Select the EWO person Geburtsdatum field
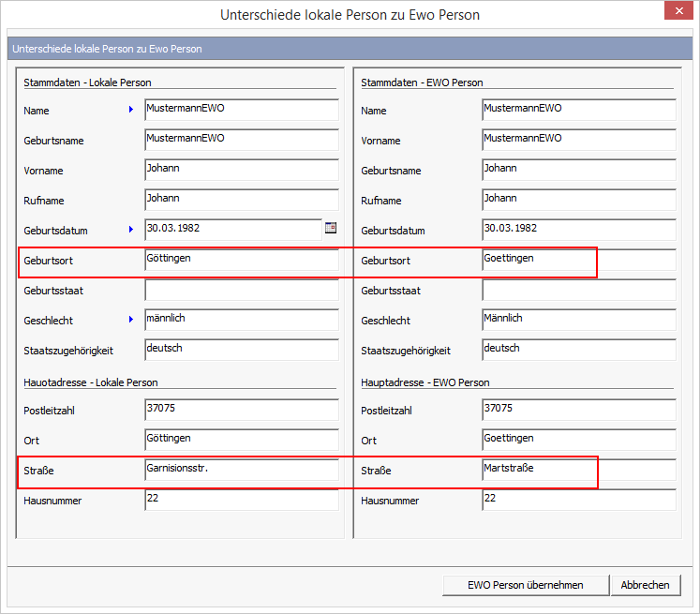Viewport: 700px width, 614px height. [x=578, y=230]
